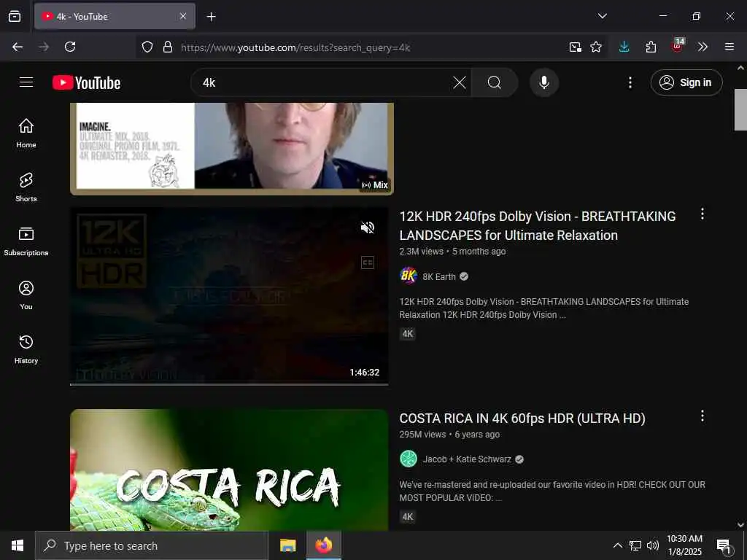Open Jacob + Katie Schwarz channel avatar
Screen dimensions: 747x560
(x=409, y=459)
